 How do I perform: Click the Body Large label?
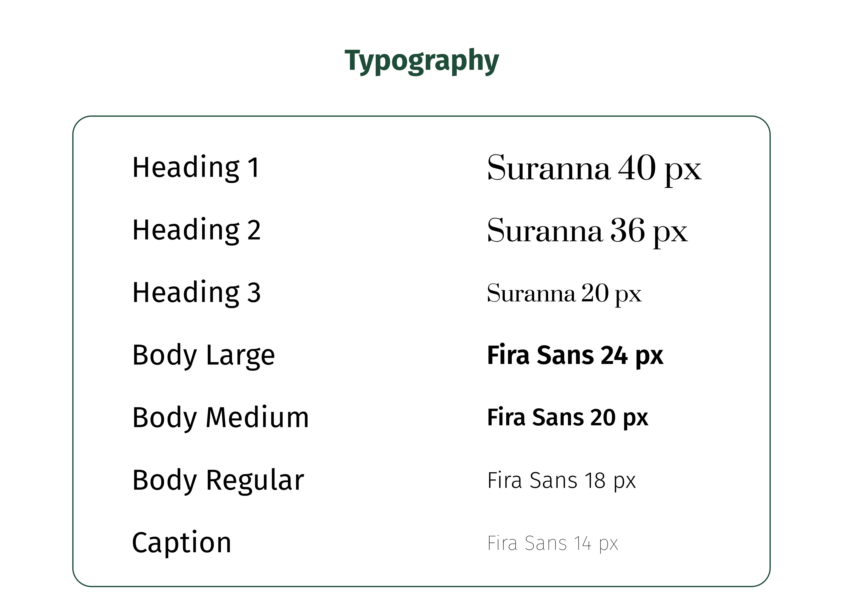pos(204,356)
